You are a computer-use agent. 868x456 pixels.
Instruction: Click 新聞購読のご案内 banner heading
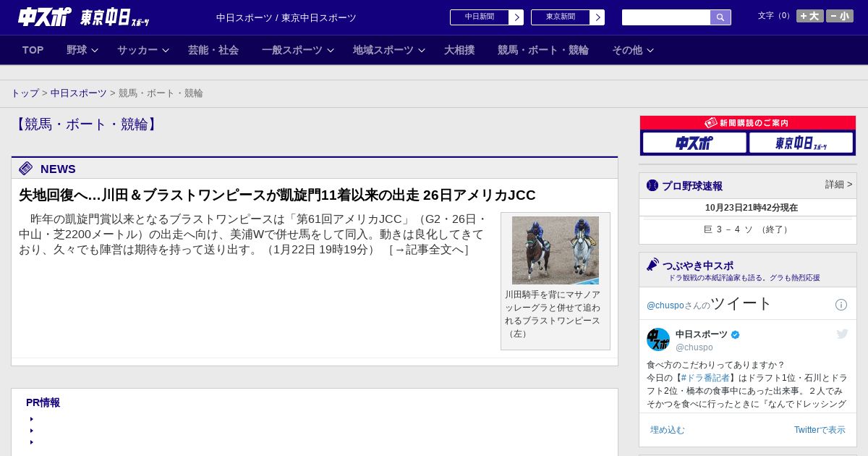click(x=748, y=123)
